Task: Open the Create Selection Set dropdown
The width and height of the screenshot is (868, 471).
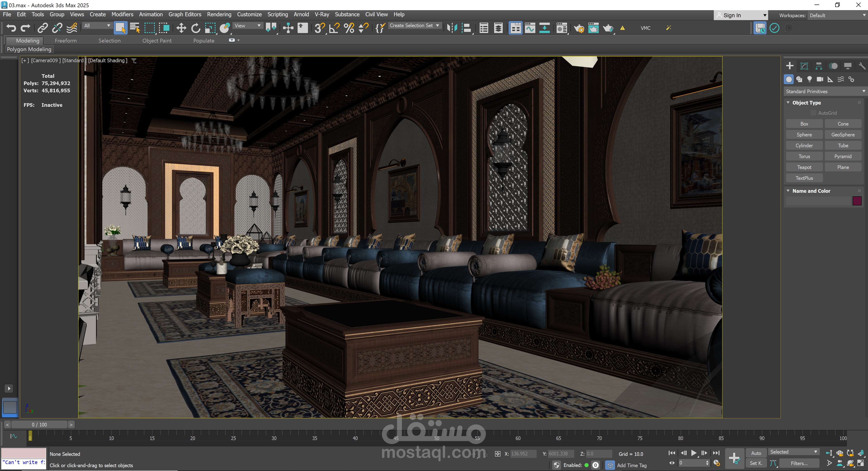Action: point(414,26)
